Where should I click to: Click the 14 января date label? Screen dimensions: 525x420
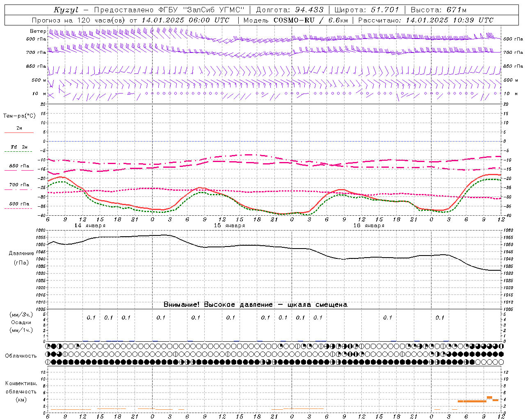click(90, 226)
